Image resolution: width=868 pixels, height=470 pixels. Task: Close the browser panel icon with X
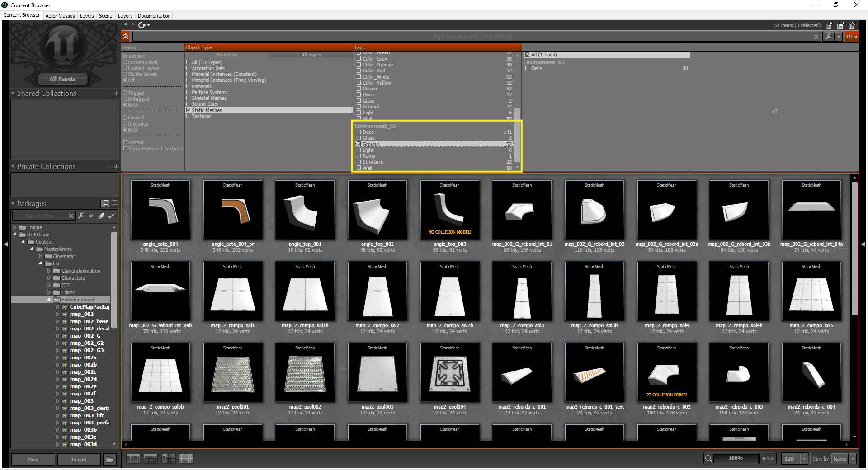click(852, 26)
